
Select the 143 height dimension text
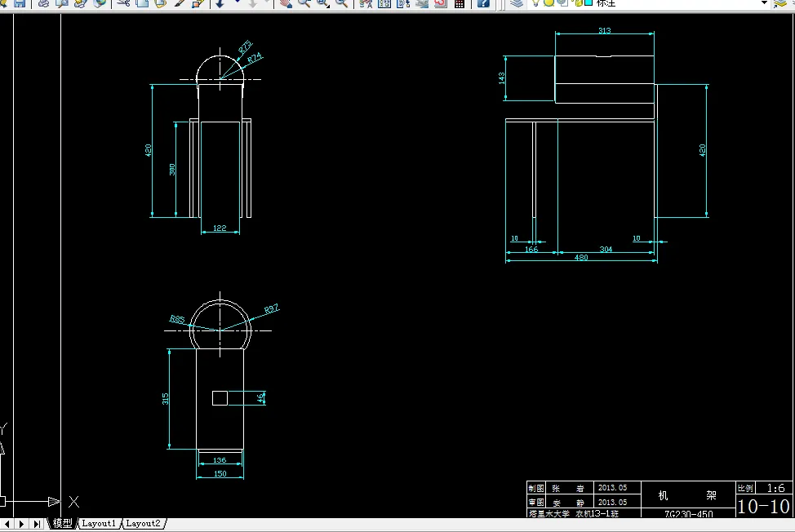(501, 78)
